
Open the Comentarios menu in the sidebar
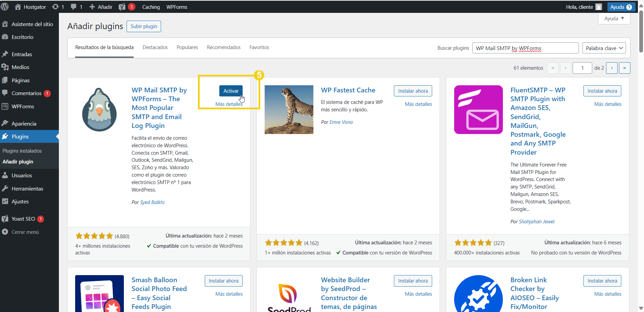29,93
